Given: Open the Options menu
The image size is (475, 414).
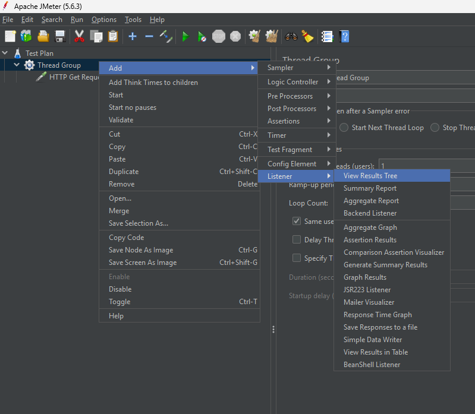Looking at the screenshot, I should 104,20.
